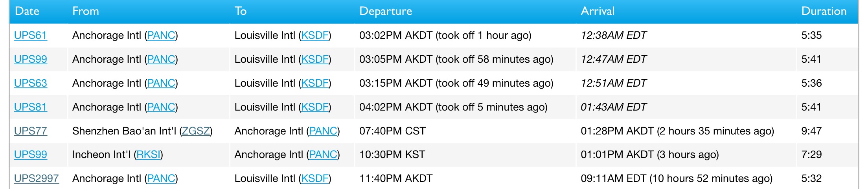Click the RKSI airport code link
This screenshot has width=868, height=189.
pos(148,154)
